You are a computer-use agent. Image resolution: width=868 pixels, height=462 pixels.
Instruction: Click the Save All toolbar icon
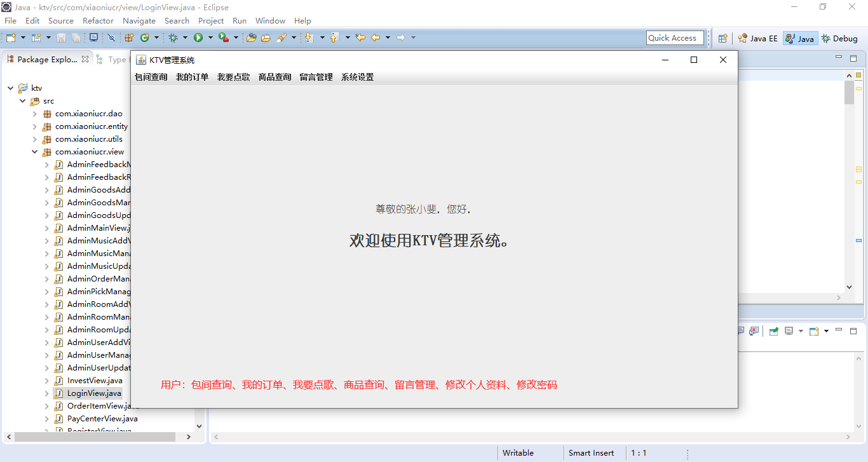[76, 38]
